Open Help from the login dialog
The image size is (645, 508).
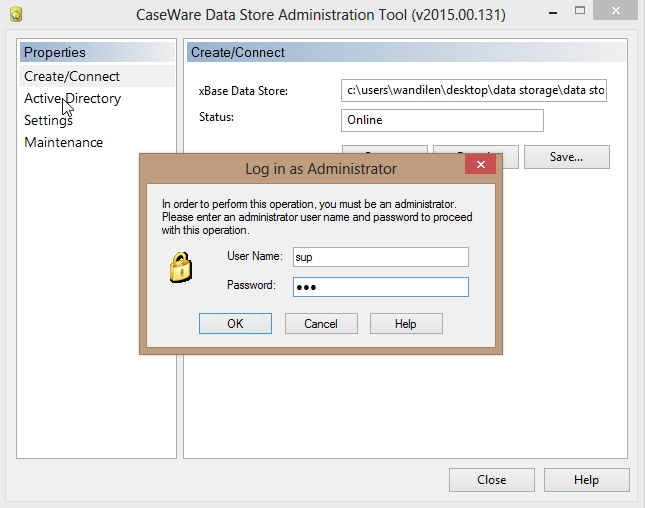pyautogui.click(x=406, y=324)
